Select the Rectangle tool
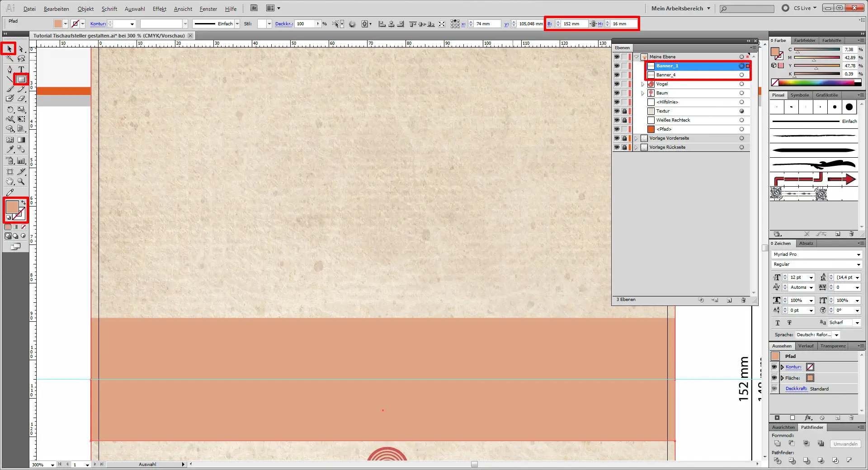The image size is (868, 470). [21, 80]
